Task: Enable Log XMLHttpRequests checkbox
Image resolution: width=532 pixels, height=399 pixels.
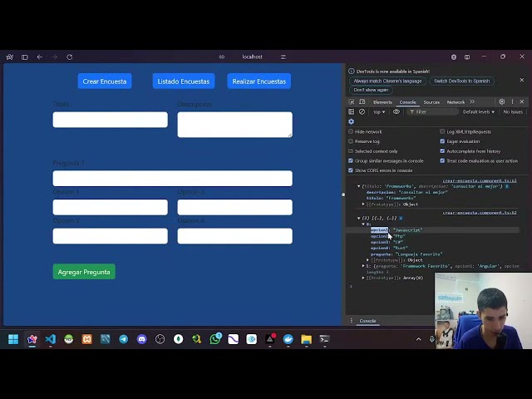Action: (442, 131)
